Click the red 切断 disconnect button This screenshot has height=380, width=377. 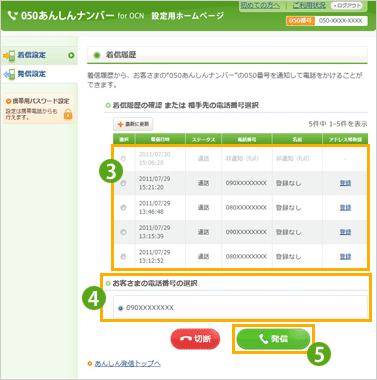click(x=195, y=339)
